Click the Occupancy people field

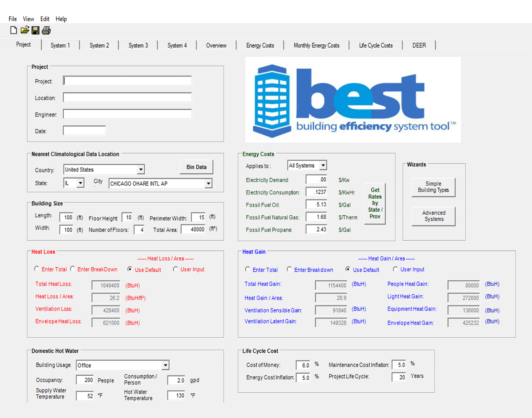click(85, 380)
